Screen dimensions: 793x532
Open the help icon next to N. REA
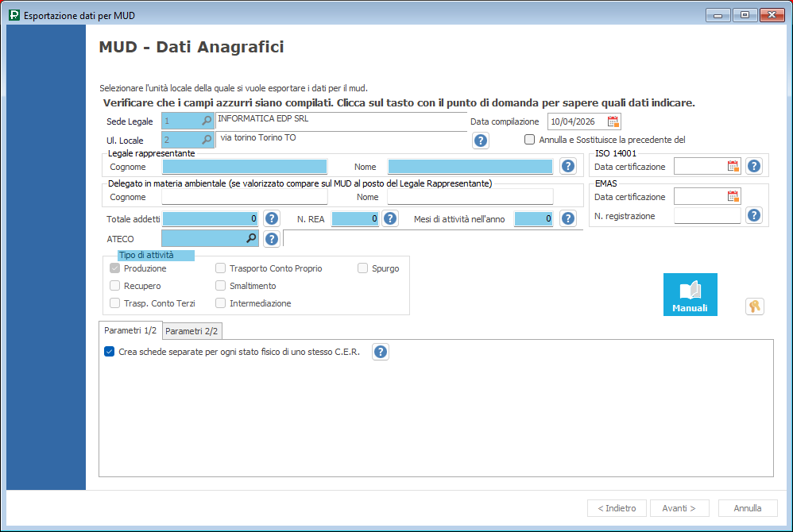coord(389,218)
